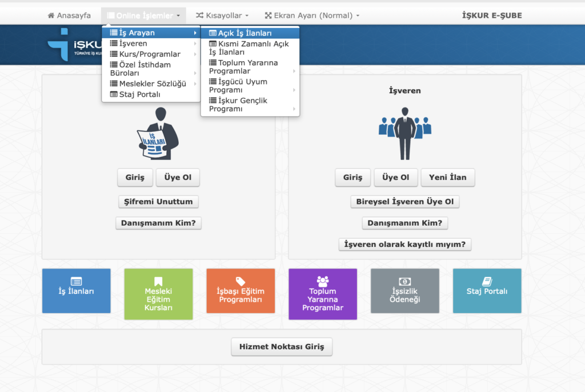The height and width of the screenshot is (392, 585).
Task: Click the Yeni İlan button
Action: [x=447, y=177]
